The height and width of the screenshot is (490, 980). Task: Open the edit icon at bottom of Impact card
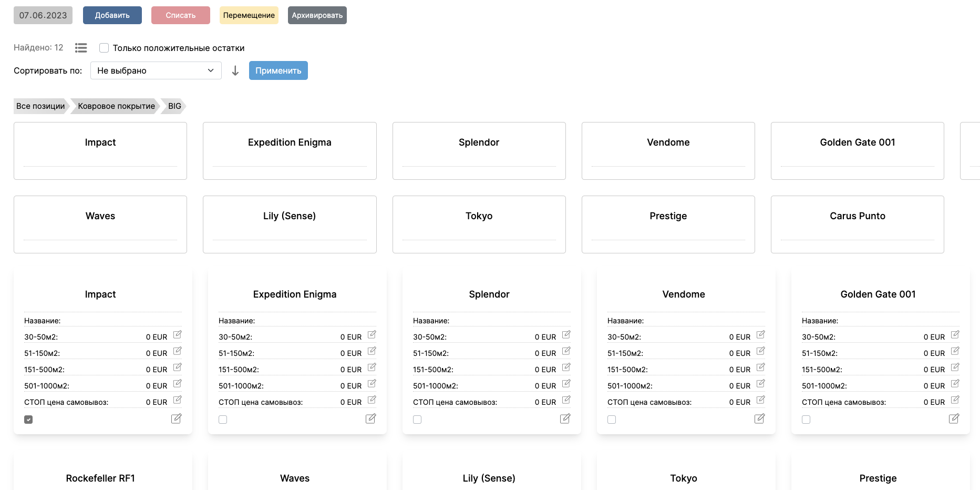[x=176, y=418]
